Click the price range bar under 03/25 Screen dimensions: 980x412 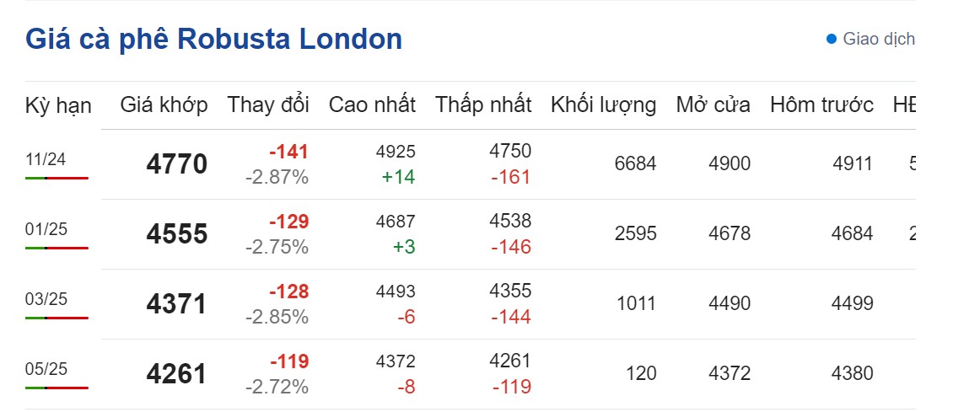57,318
